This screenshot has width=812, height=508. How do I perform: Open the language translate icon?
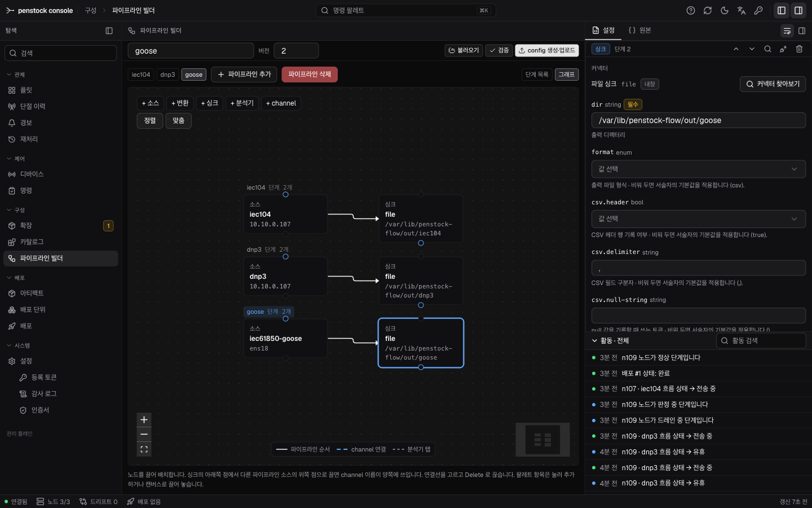pyautogui.click(x=742, y=11)
